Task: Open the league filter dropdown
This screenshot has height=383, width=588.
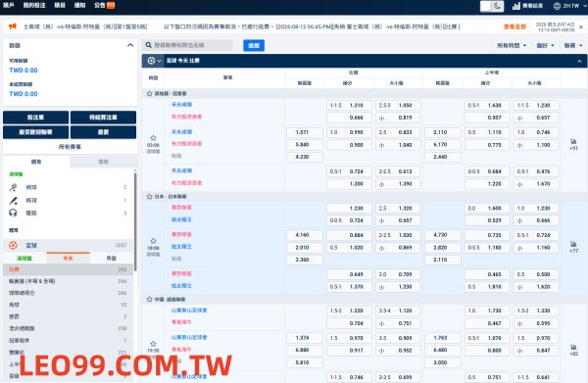Action: 573,45
